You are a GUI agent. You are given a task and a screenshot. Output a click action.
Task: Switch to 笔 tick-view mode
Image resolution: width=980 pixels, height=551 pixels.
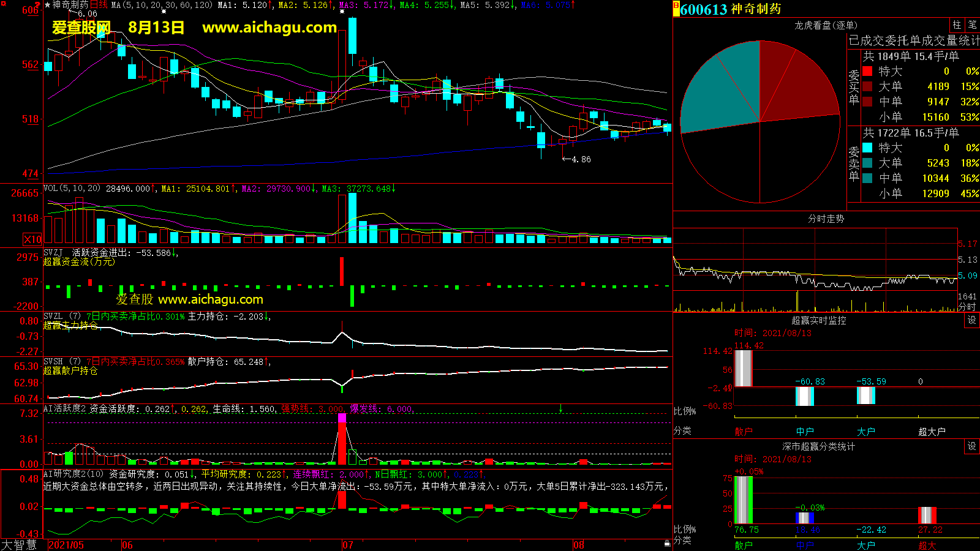pyautogui.click(x=972, y=25)
